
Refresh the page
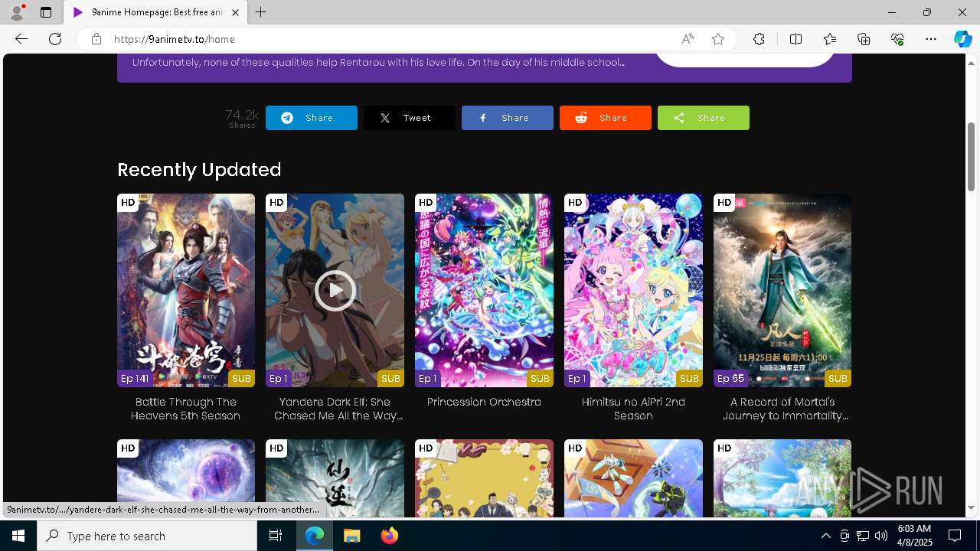(55, 39)
